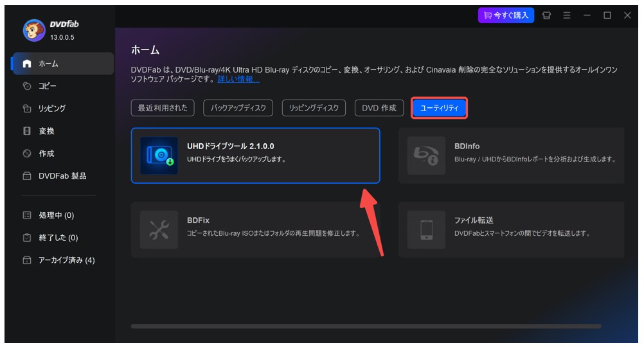Open the hamburger menu in title bar
644x347 pixels.
(567, 15)
